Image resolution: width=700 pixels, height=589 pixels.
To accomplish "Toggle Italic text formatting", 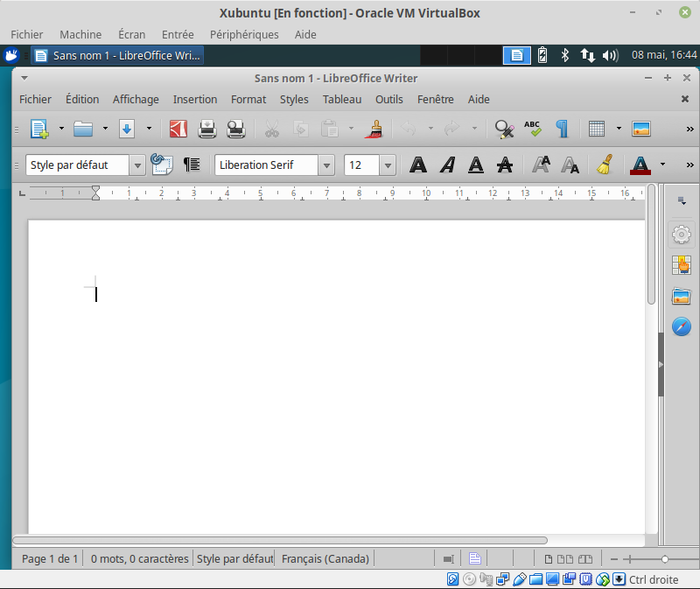I will pyautogui.click(x=447, y=165).
